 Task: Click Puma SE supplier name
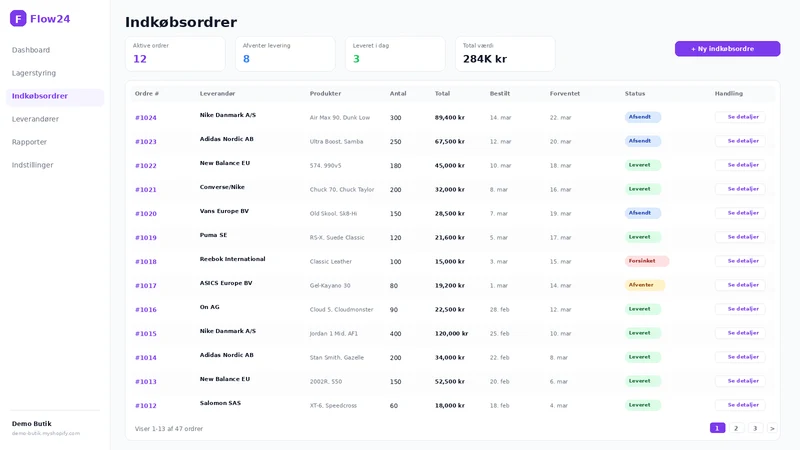(x=213, y=235)
